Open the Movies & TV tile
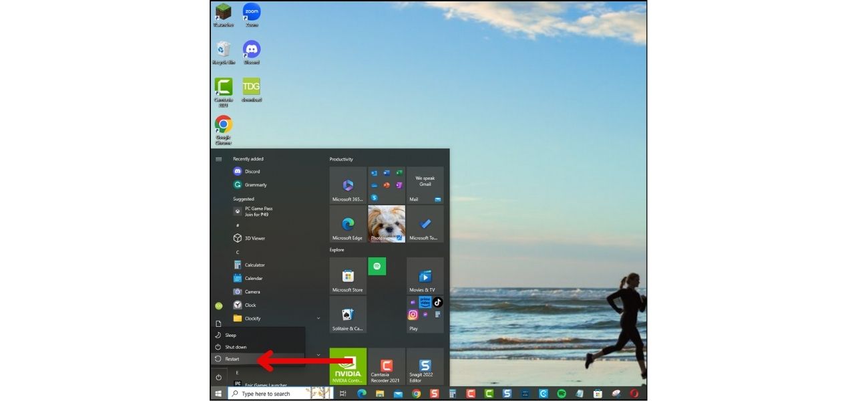This screenshot has width=868, height=401. pos(425,275)
